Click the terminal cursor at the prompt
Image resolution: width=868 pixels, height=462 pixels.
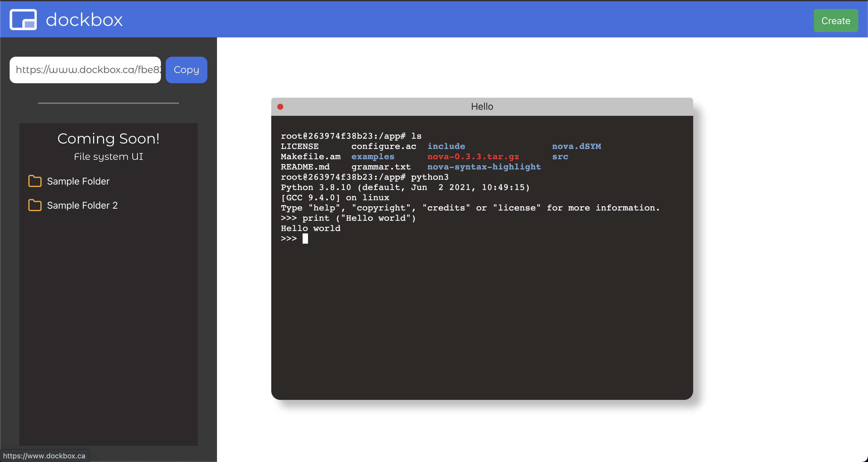305,239
